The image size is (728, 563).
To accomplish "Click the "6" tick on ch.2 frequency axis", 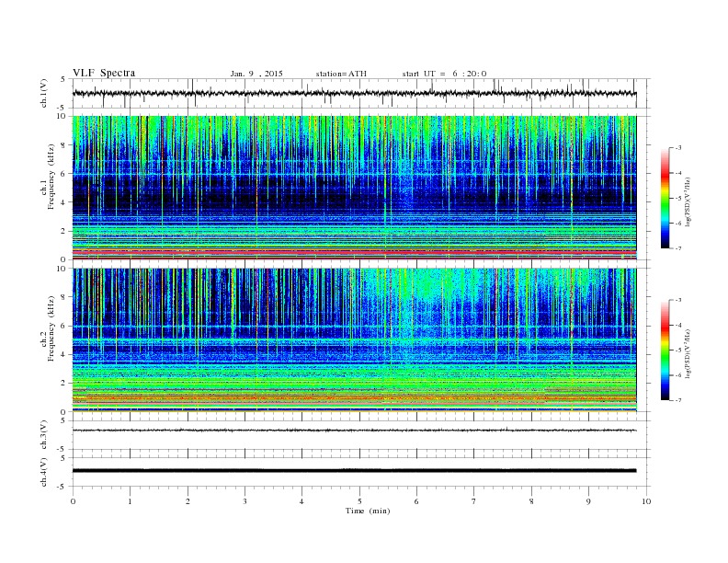I will [63, 326].
